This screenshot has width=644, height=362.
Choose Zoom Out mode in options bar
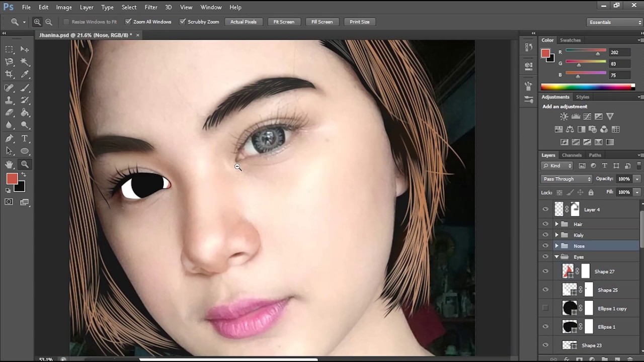point(49,22)
